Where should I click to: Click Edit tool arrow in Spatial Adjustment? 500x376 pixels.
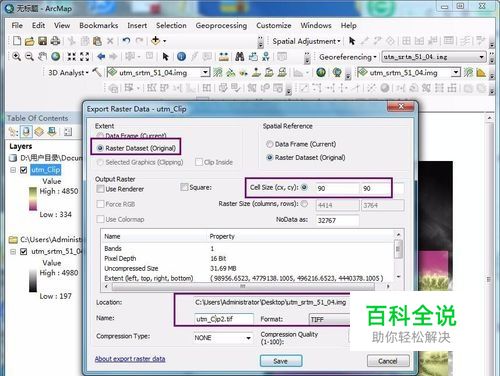(352, 41)
